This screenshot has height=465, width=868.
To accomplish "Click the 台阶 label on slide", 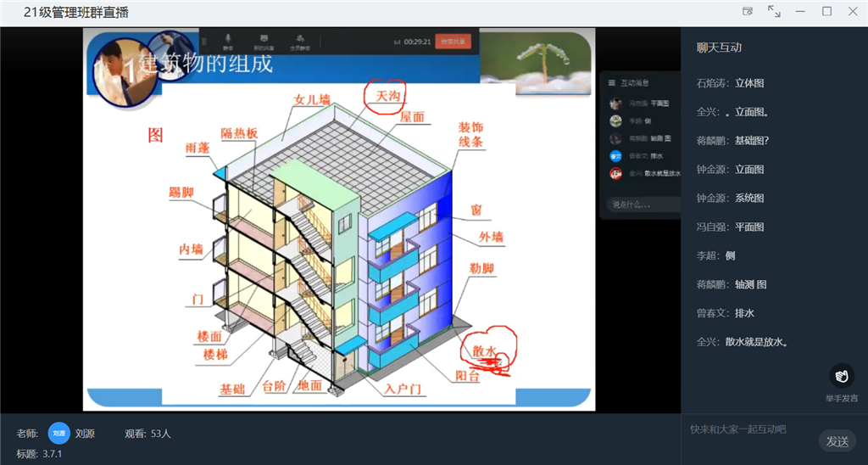I will [274, 386].
